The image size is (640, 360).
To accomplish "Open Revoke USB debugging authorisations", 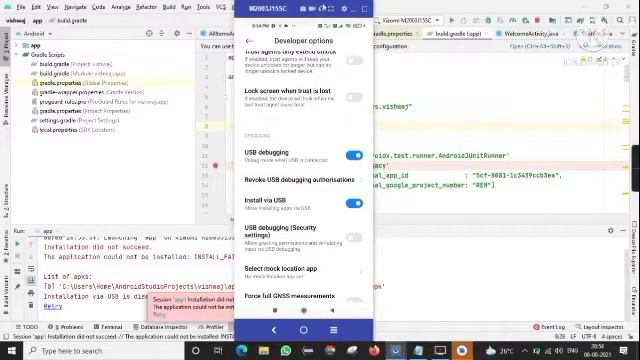I will tap(303, 180).
